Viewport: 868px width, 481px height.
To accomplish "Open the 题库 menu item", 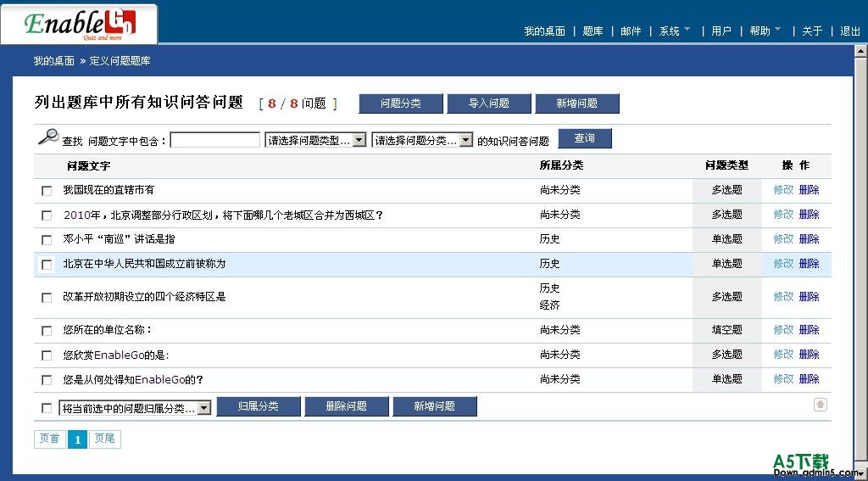I will point(593,31).
